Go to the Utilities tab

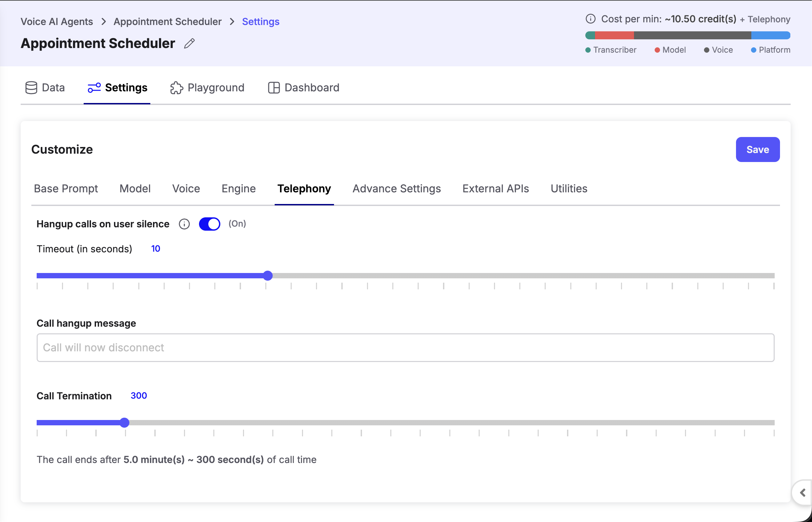click(x=568, y=188)
